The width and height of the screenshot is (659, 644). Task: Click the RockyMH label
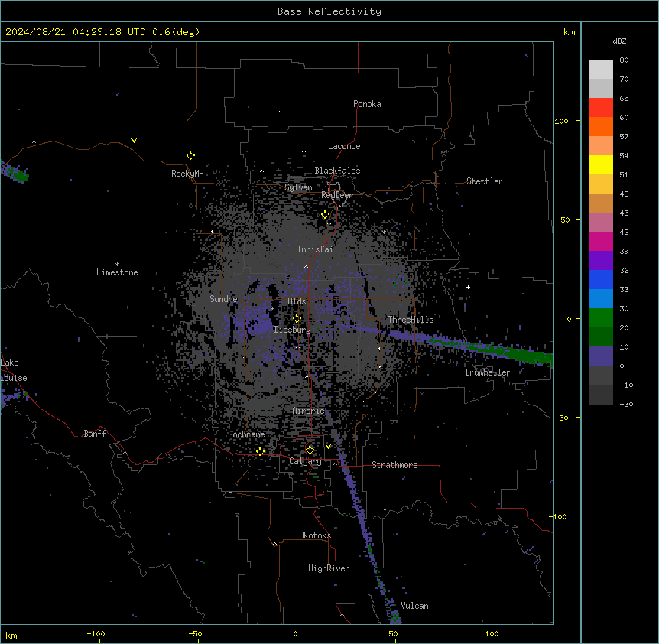(x=187, y=174)
